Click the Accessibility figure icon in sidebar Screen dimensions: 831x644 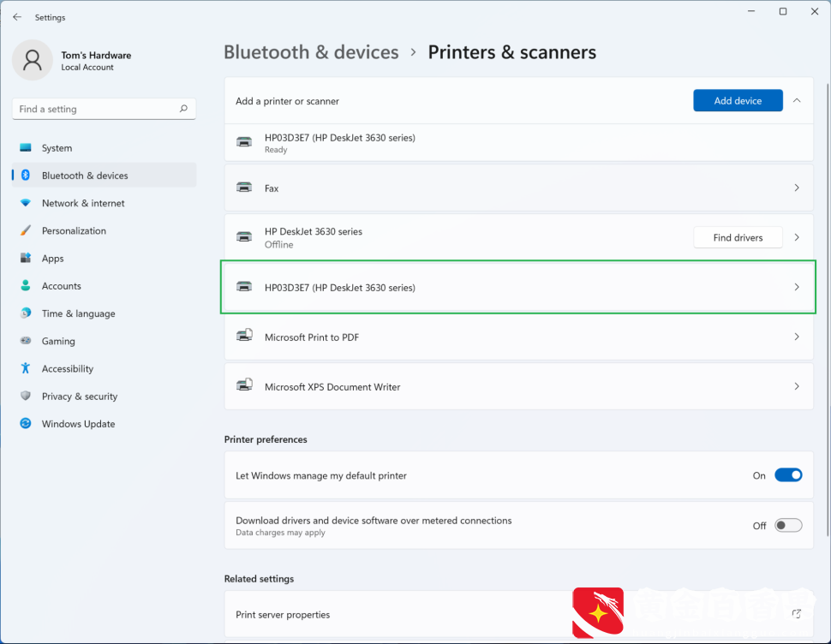point(26,368)
